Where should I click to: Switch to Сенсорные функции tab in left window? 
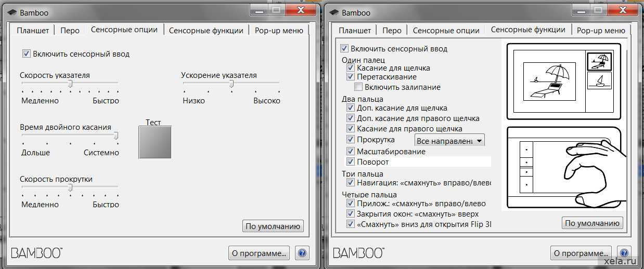(206, 31)
